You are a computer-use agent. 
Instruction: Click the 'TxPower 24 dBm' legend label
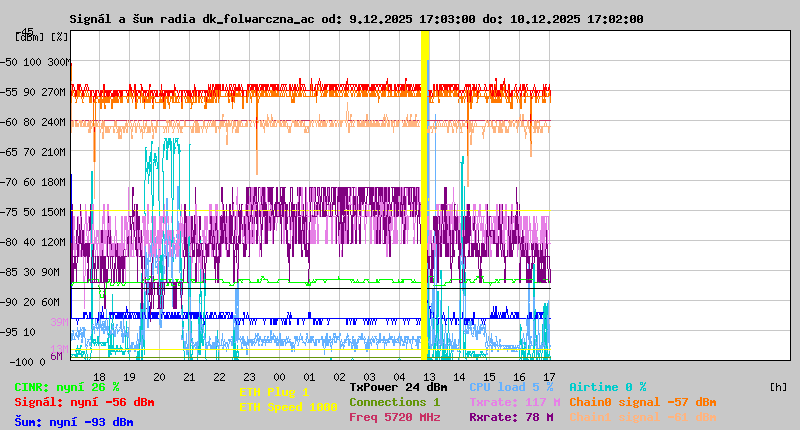pos(398,387)
